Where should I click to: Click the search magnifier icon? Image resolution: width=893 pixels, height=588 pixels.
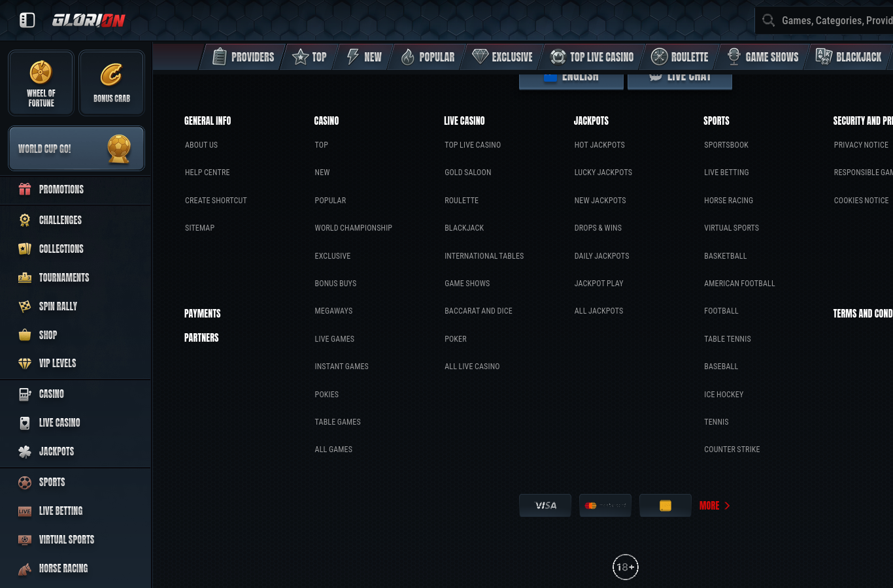pos(769,20)
